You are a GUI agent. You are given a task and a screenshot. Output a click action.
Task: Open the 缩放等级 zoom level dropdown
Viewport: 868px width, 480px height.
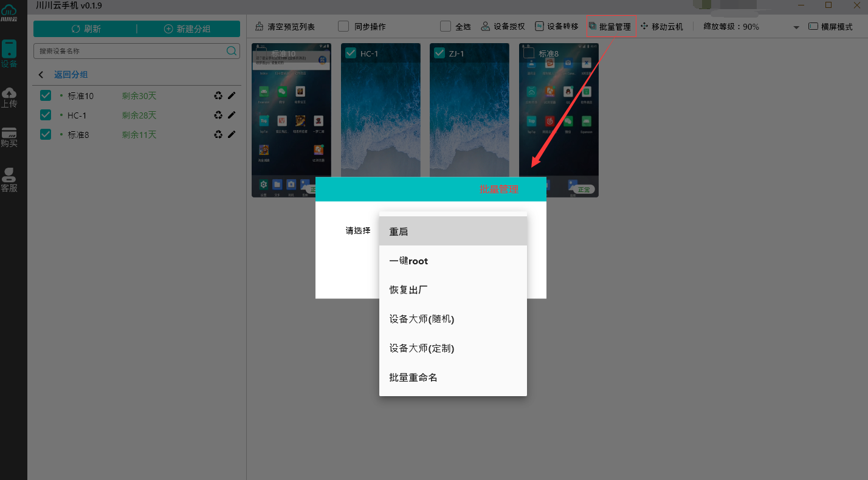pyautogui.click(x=796, y=26)
